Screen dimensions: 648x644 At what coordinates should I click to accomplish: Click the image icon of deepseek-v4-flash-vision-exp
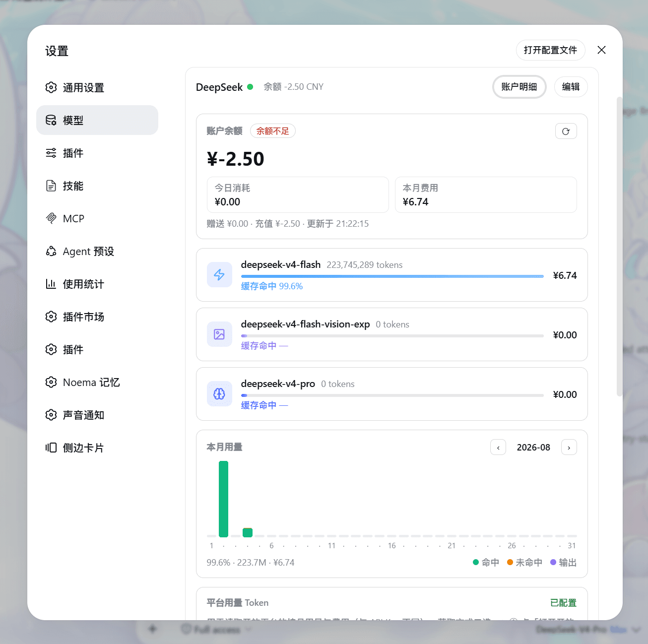click(x=219, y=334)
